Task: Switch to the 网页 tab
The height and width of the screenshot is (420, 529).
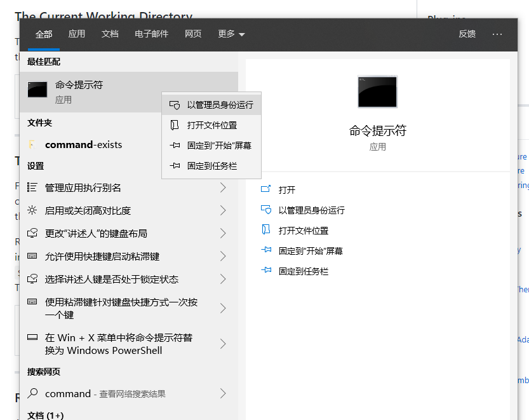Action: tap(193, 34)
